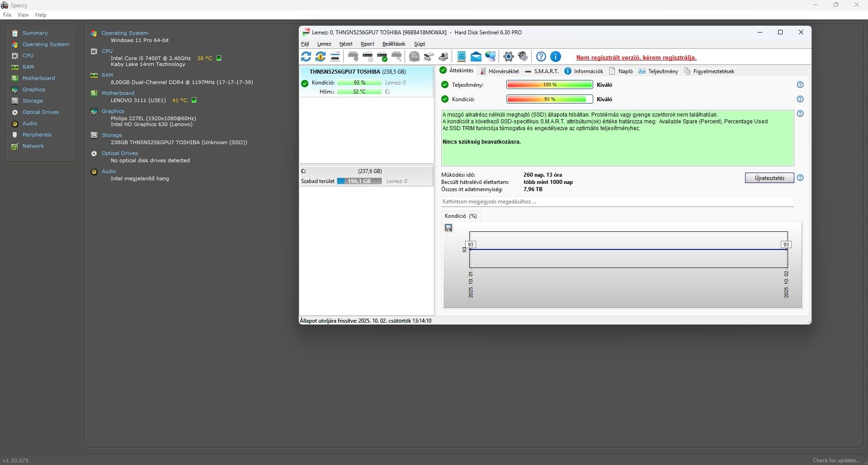This screenshot has width=868, height=465.
Task: Select Operating System in Speccy sidebar
Action: (x=46, y=44)
